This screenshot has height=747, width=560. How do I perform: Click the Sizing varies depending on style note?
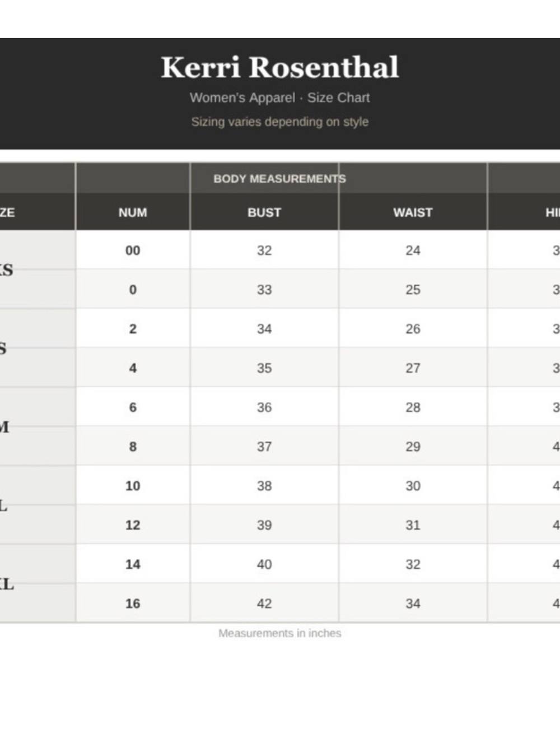[280, 122]
